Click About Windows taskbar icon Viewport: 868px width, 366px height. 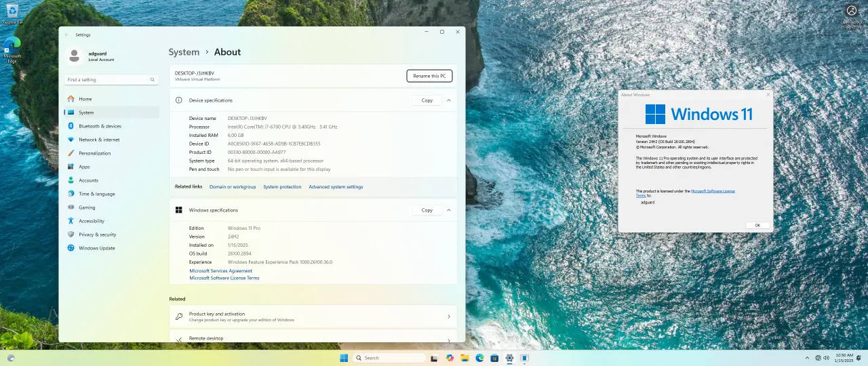524,358
